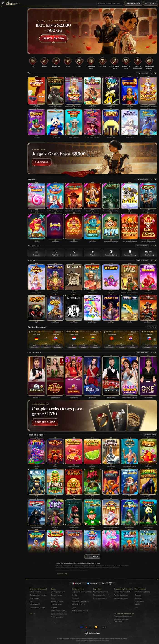Viewport: 159px width, 644px height.
Task: Select the Pragmatic provider tab
Action: tap(37, 253)
